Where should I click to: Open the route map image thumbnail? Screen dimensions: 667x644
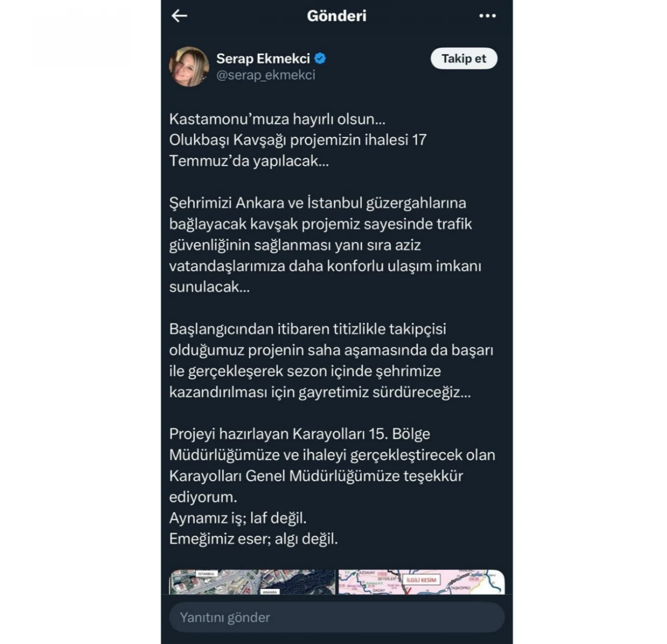(x=422, y=582)
